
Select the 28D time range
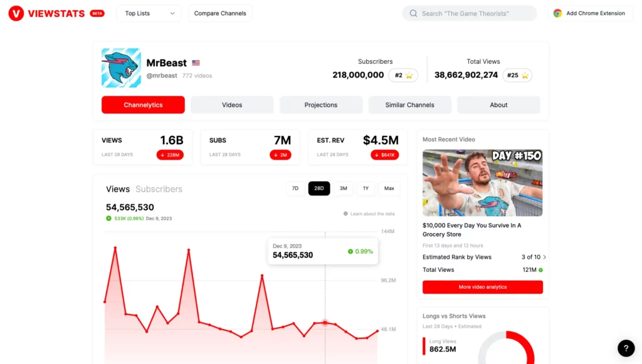pyautogui.click(x=319, y=189)
